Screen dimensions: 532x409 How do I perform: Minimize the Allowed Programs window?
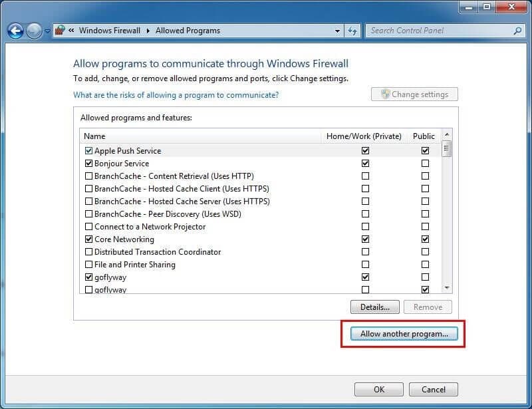click(x=469, y=7)
